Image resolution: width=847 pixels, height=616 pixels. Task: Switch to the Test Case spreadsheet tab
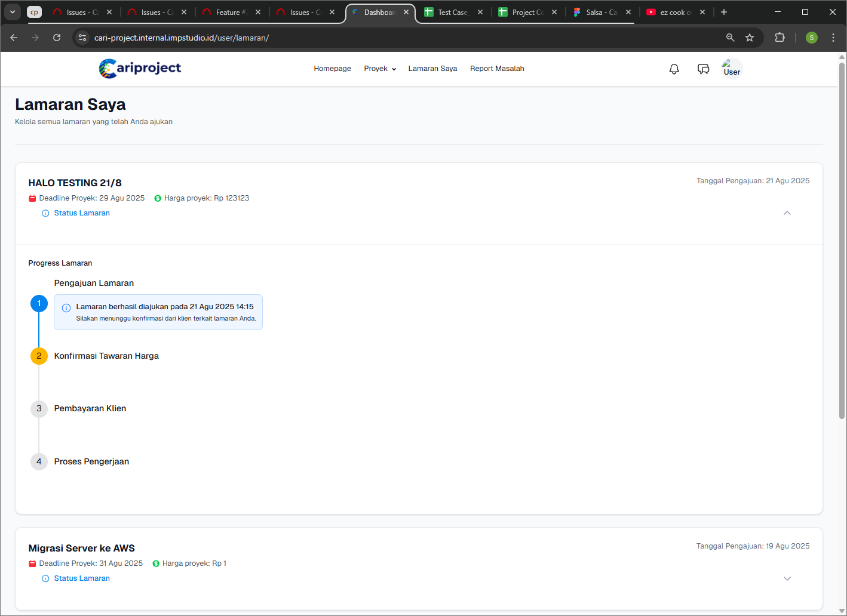(x=452, y=12)
